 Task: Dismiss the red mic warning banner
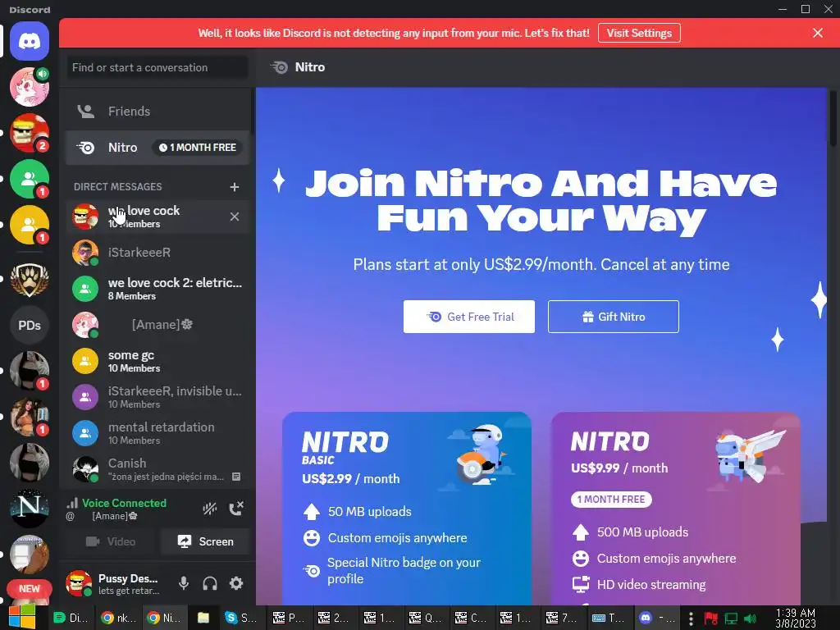click(818, 33)
